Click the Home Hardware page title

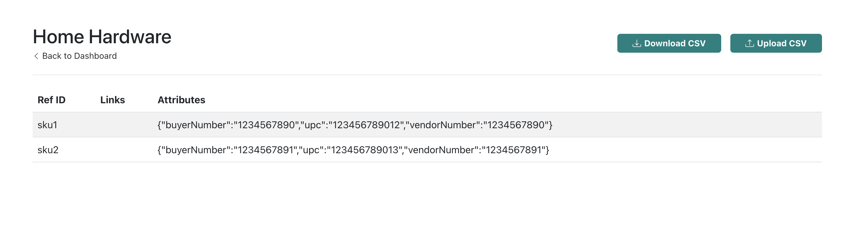pos(102,36)
